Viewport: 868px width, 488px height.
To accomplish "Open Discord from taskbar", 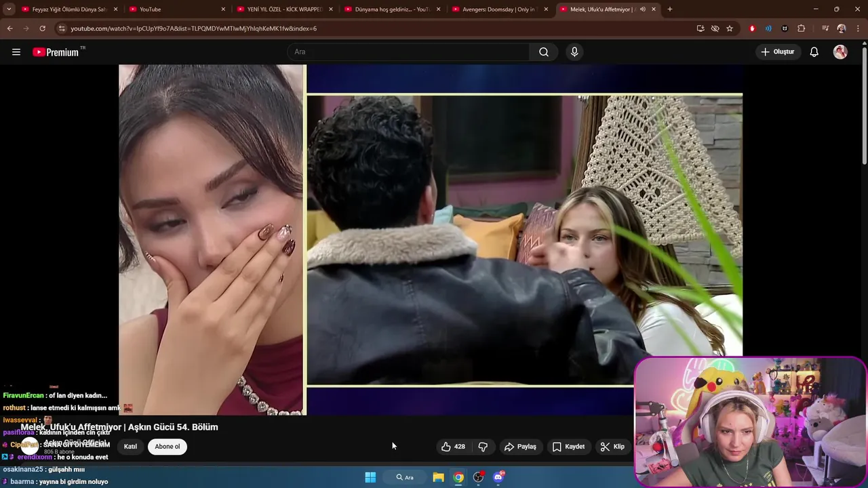I will [499, 477].
